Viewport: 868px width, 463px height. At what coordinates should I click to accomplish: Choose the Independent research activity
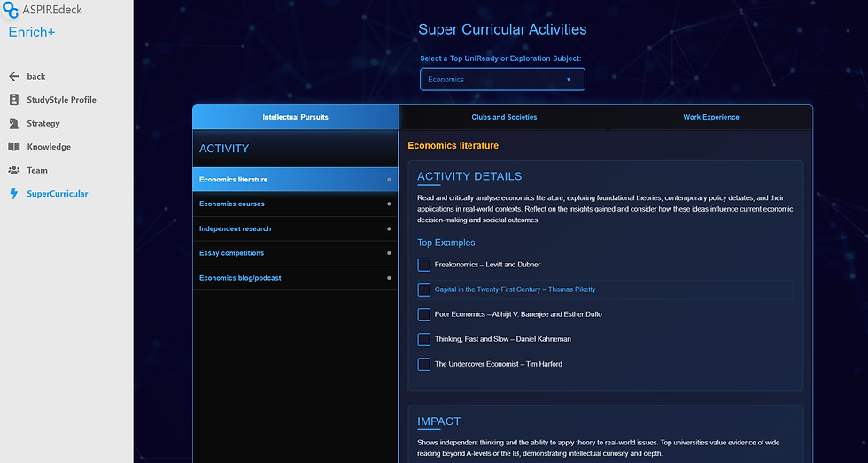pos(295,228)
